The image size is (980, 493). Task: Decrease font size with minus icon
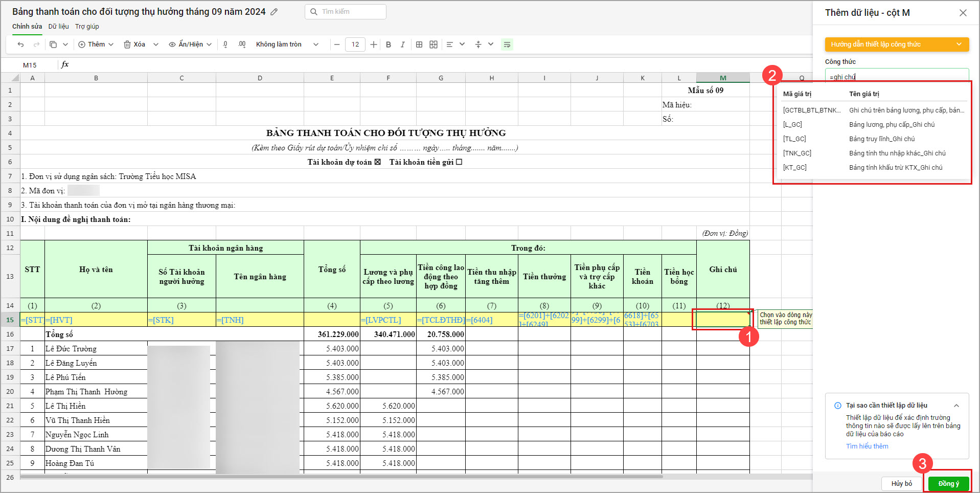pyautogui.click(x=337, y=44)
